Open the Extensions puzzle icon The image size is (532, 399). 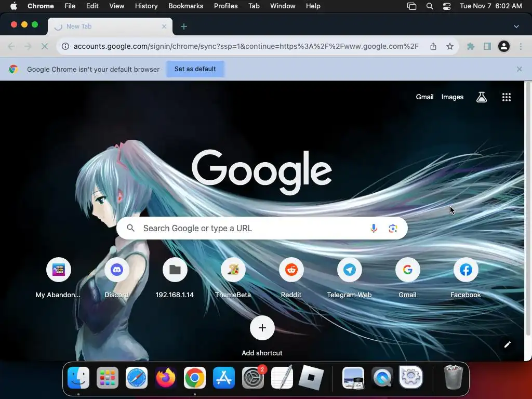tap(471, 46)
